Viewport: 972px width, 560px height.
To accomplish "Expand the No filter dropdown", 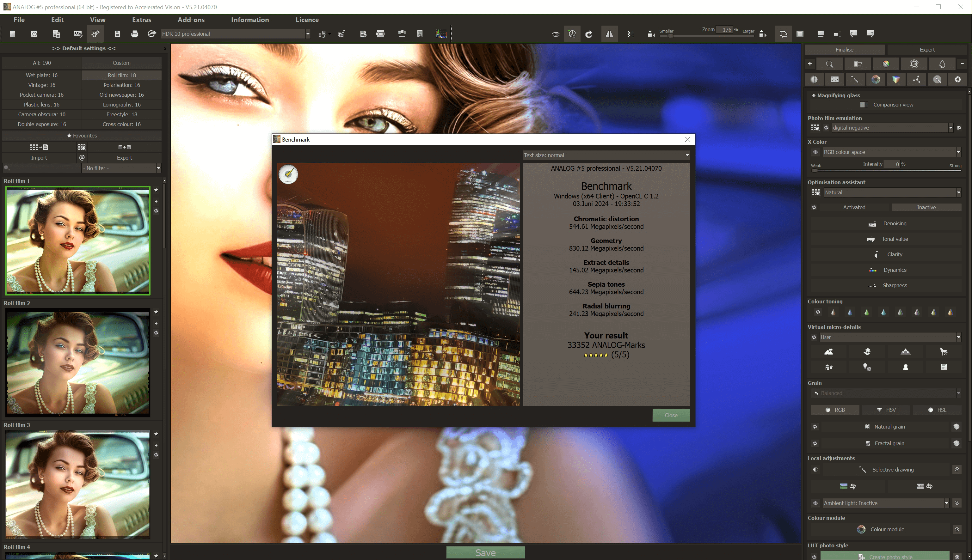I will pyautogui.click(x=121, y=168).
